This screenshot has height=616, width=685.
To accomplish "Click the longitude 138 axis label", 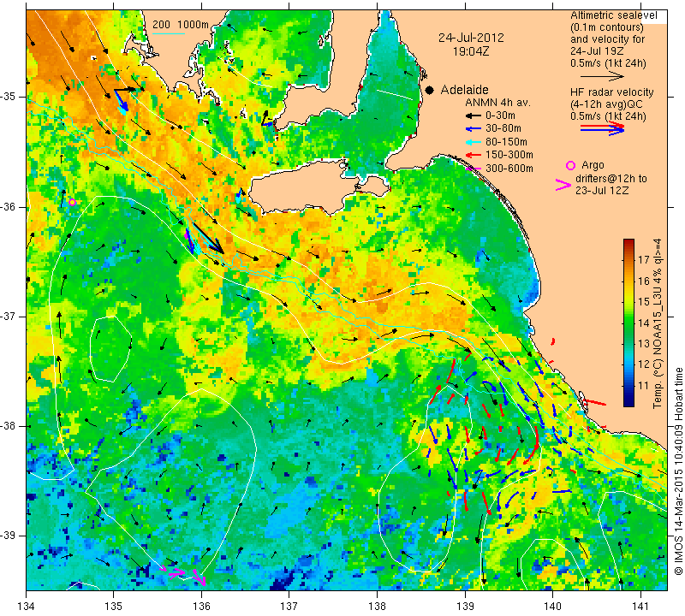I will [x=377, y=606].
